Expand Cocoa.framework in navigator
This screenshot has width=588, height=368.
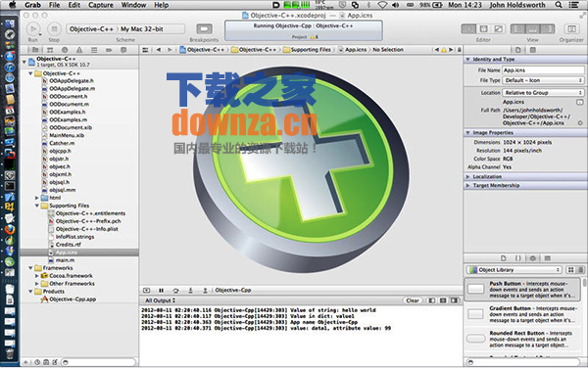click(37, 276)
